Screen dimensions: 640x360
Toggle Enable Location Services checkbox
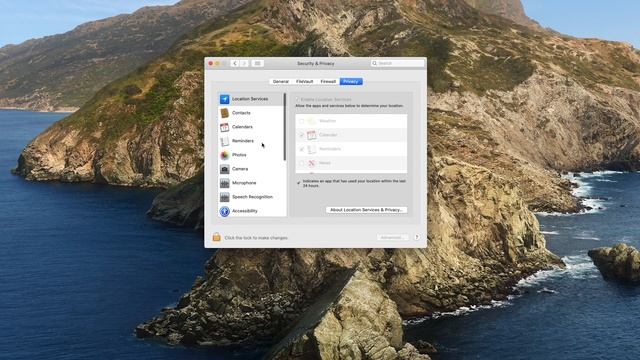298,99
